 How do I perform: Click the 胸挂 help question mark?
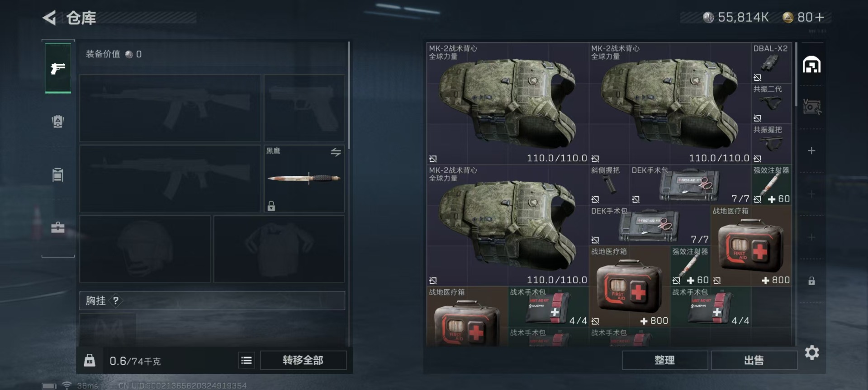click(116, 301)
